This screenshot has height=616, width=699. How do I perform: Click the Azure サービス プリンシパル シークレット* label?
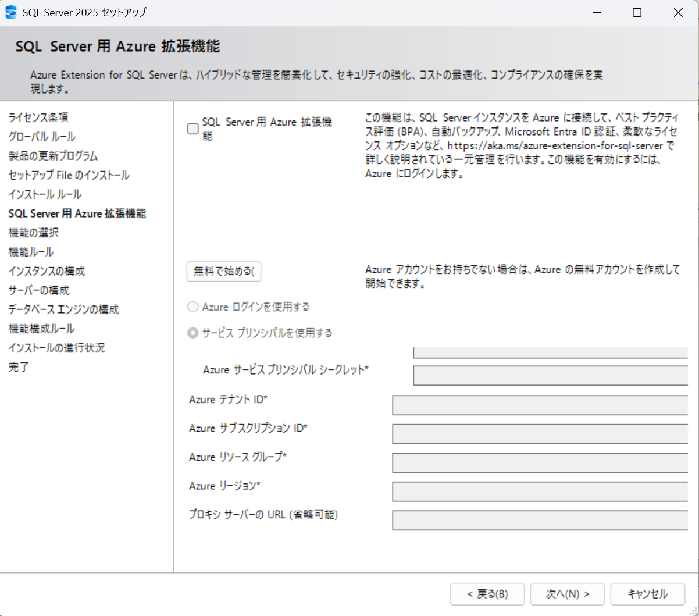(286, 370)
